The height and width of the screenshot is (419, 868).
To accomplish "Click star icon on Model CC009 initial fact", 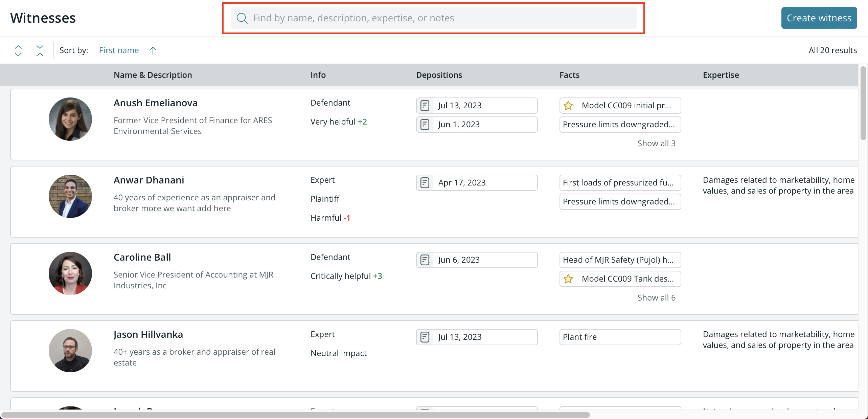I will (568, 106).
